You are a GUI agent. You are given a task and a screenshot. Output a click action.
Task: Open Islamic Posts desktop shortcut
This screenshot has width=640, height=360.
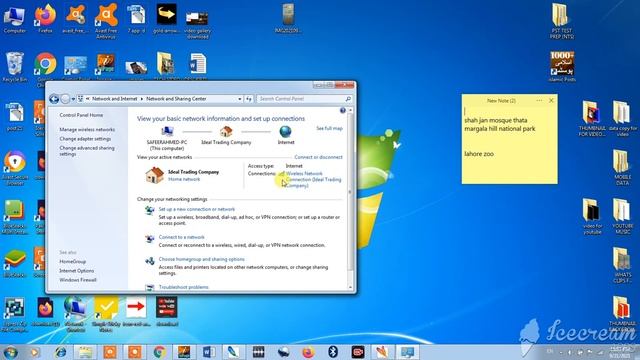(x=562, y=67)
